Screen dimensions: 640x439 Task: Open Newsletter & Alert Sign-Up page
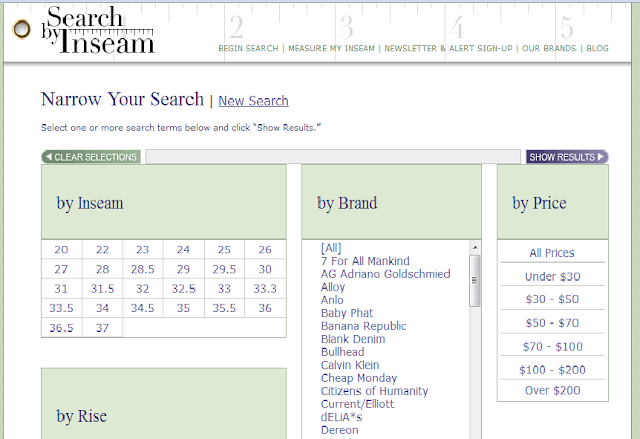click(448, 48)
